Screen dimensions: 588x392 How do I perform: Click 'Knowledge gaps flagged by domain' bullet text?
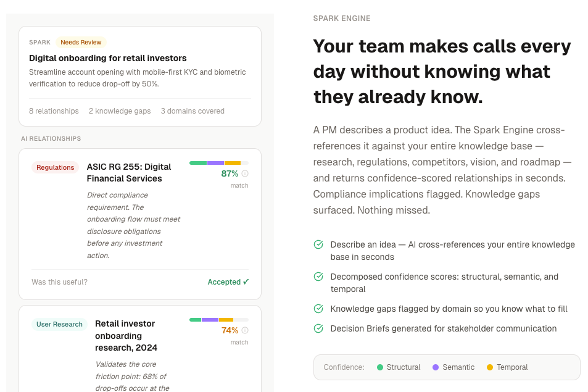tap(449, 309)
